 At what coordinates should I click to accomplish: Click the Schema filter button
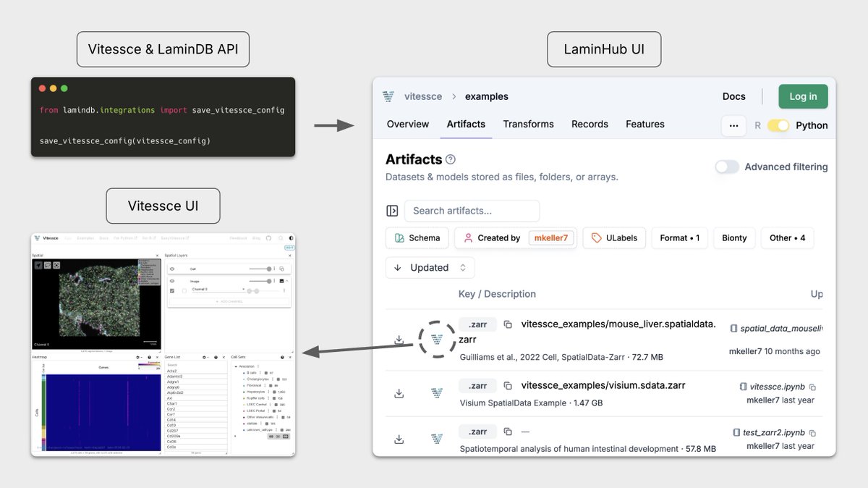click(417, 237)
